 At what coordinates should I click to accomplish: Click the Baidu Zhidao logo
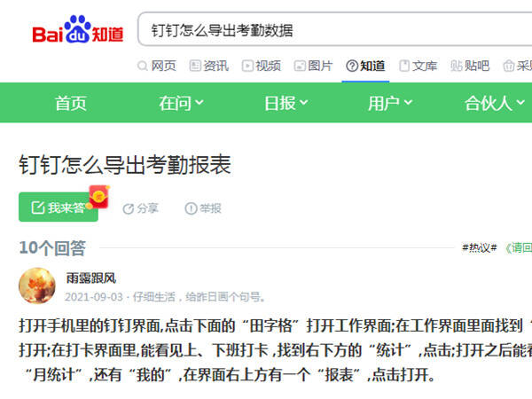[x=78, y=30]
